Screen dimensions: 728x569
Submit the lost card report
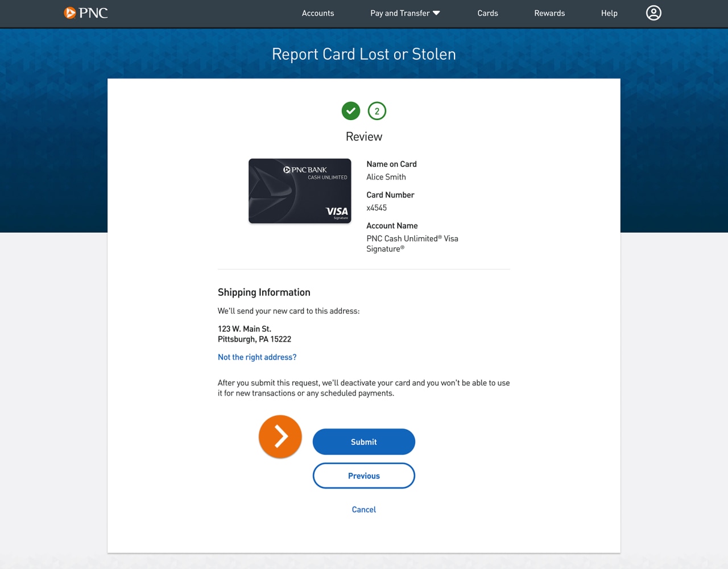tap(364, 442)
